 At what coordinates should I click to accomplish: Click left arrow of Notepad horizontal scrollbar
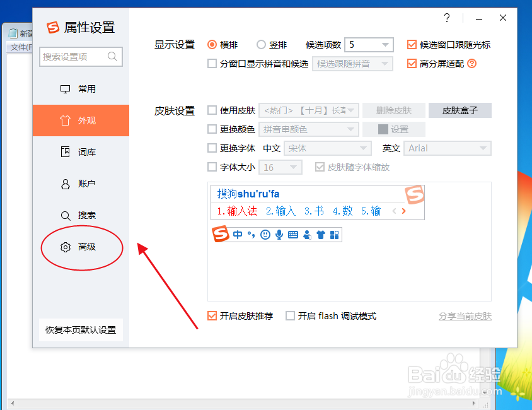pyautogui.click(x=13, y=403)
